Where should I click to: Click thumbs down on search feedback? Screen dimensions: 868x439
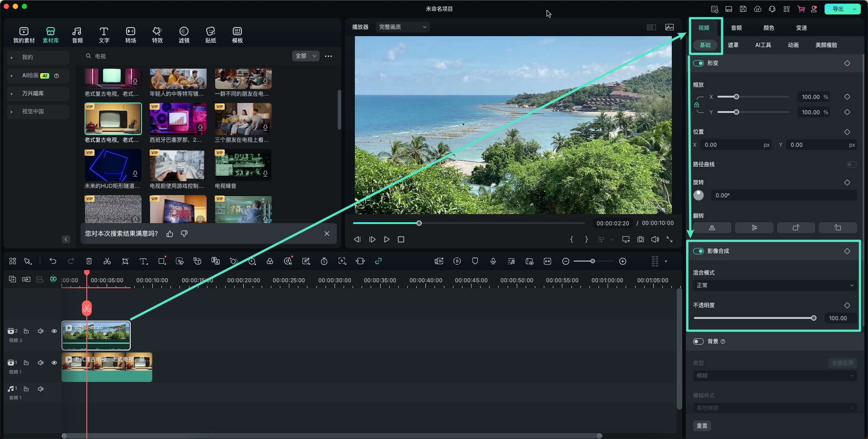tap(184, 234)
